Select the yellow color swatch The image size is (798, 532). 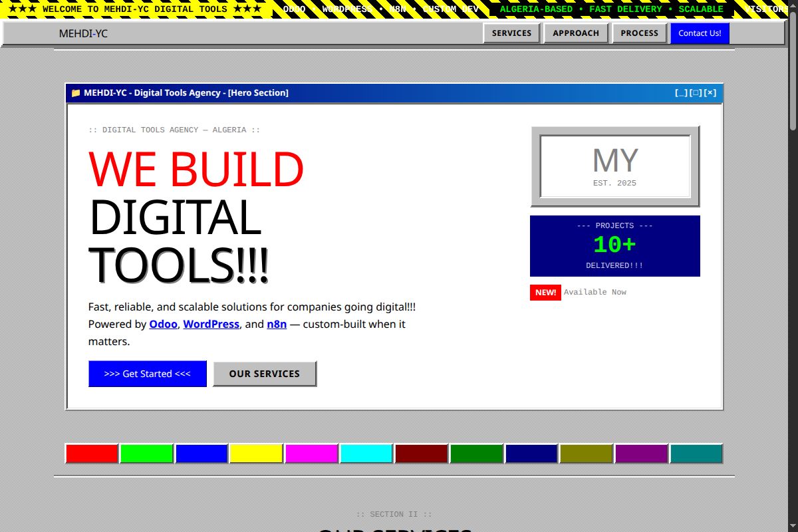[257, 454]
